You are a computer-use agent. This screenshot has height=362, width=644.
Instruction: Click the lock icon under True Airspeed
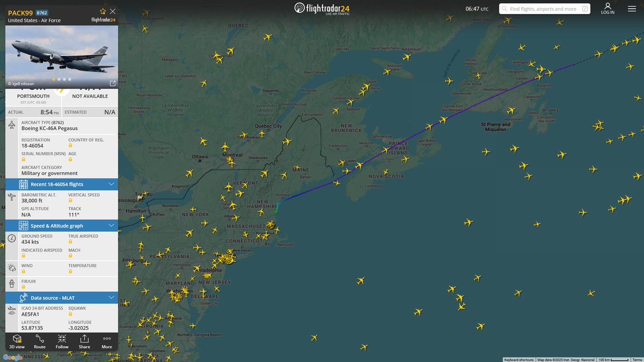pos(70,242)
